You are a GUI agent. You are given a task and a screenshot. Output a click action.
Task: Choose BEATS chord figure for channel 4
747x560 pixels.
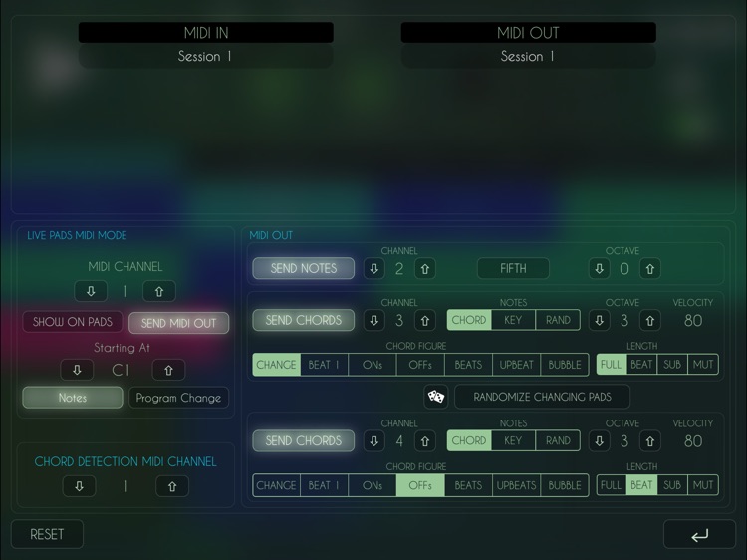tap(468, 485)
